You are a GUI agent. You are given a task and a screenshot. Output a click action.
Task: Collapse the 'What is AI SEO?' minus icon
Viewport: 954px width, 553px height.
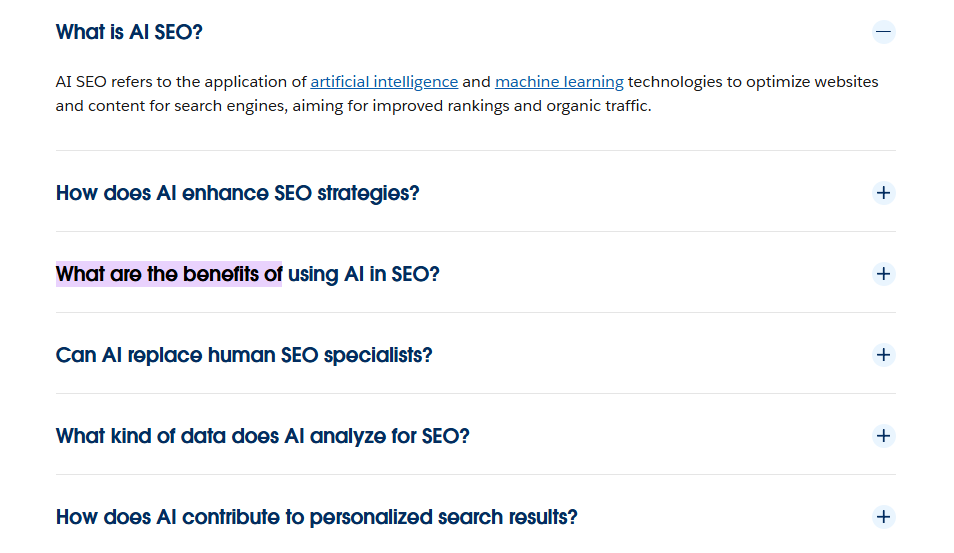[883, 32]
